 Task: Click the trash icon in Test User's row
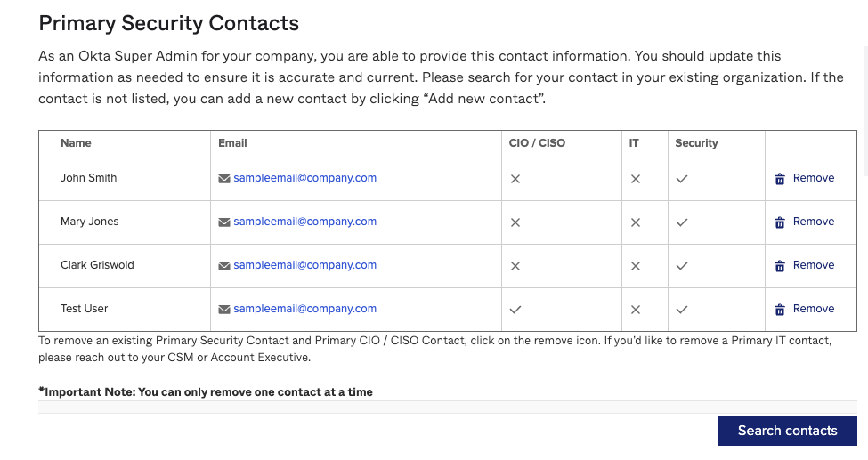[780, 310]
